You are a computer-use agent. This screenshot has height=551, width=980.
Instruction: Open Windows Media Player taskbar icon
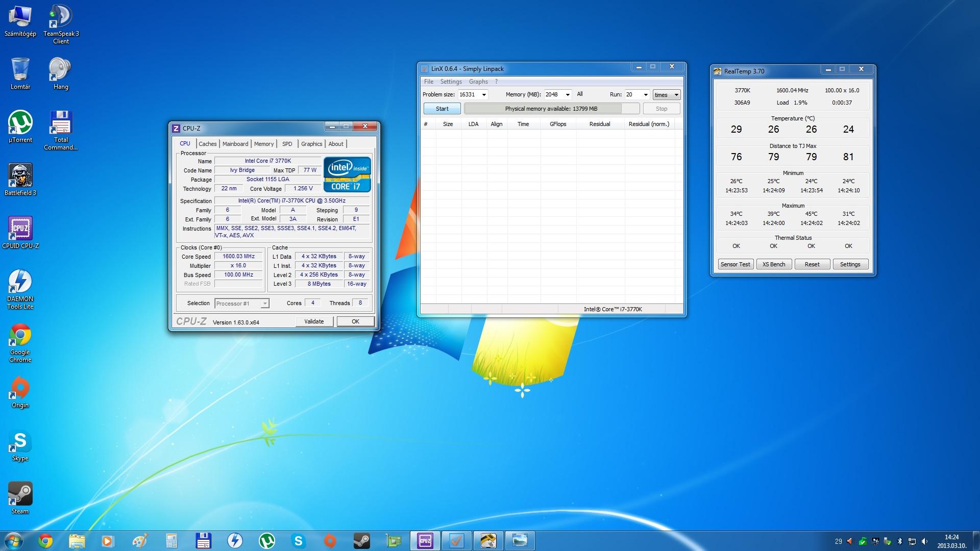coord(107,541)
